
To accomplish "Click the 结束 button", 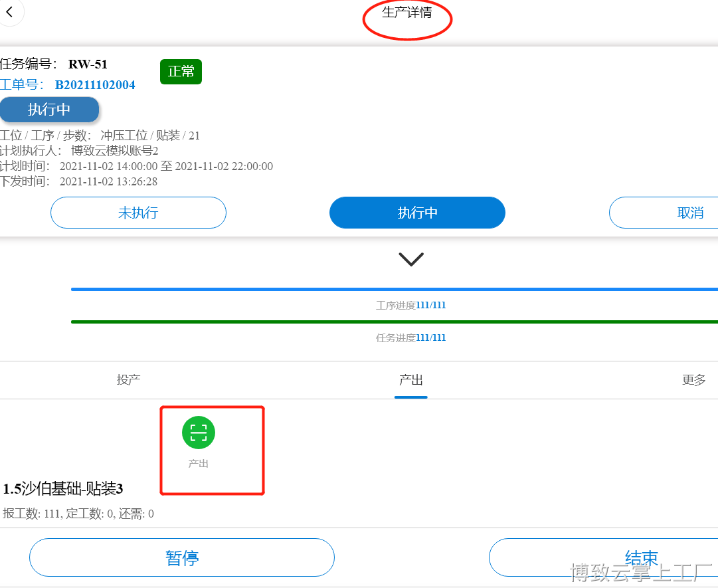I will tap(604, 557).
